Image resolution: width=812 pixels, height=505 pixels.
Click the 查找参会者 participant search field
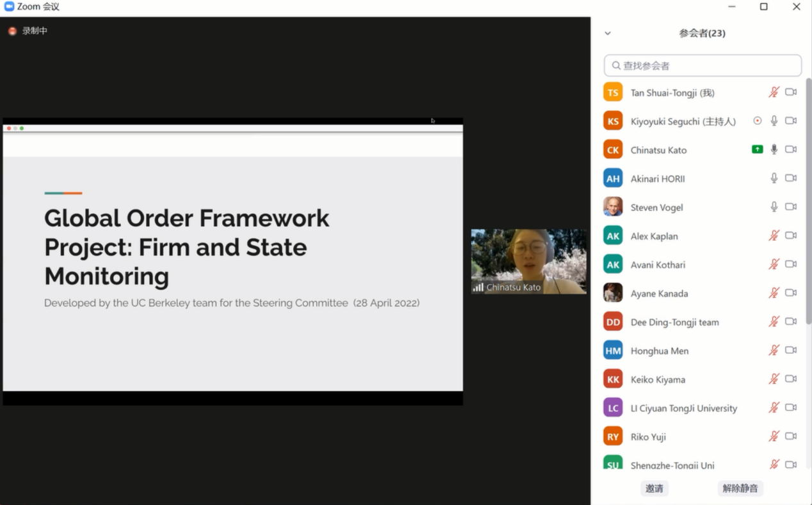coord(702,65)
